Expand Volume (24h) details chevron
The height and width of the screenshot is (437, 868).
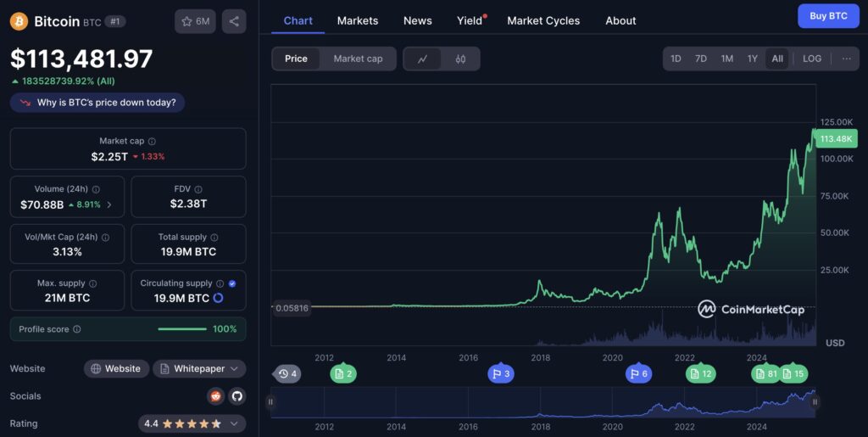click(109, 205)
